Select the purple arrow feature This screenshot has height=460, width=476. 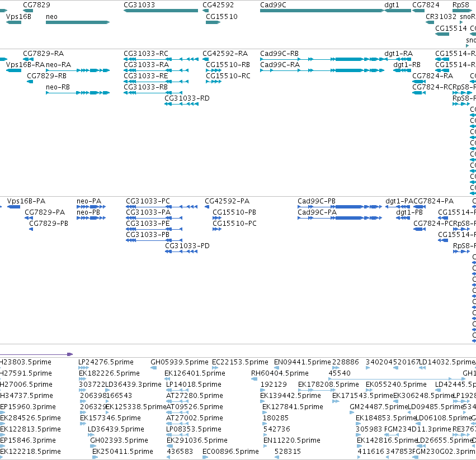click(36, 354)
